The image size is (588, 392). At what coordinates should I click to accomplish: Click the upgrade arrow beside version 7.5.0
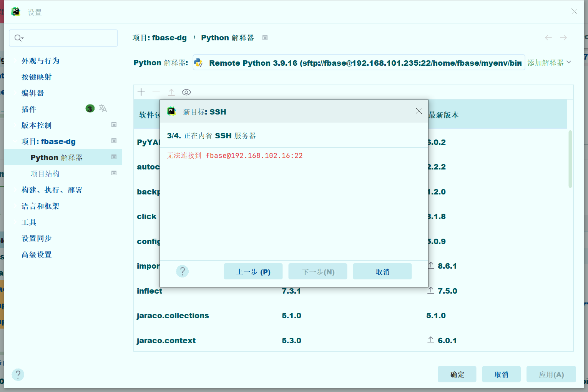pyautogui.click(x=431, y=291)
